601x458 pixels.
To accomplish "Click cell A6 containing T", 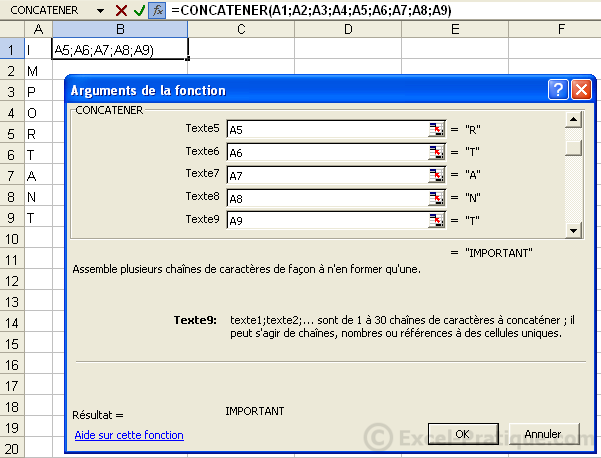I will coord(38,155).
